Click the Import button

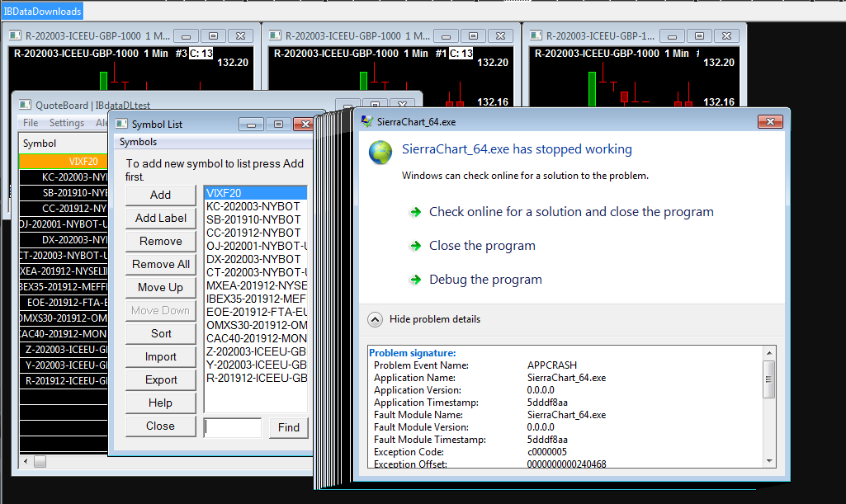tap(160, 357)
